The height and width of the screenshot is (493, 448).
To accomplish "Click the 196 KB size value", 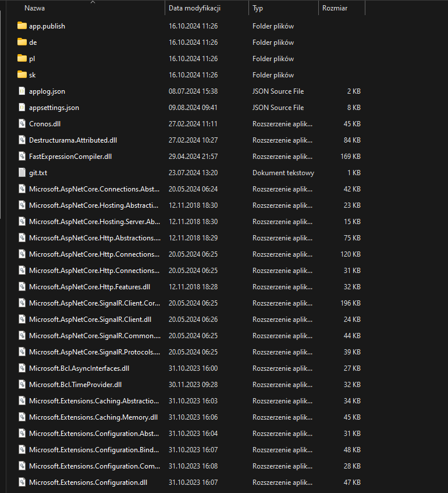I will tap(350, 303).
